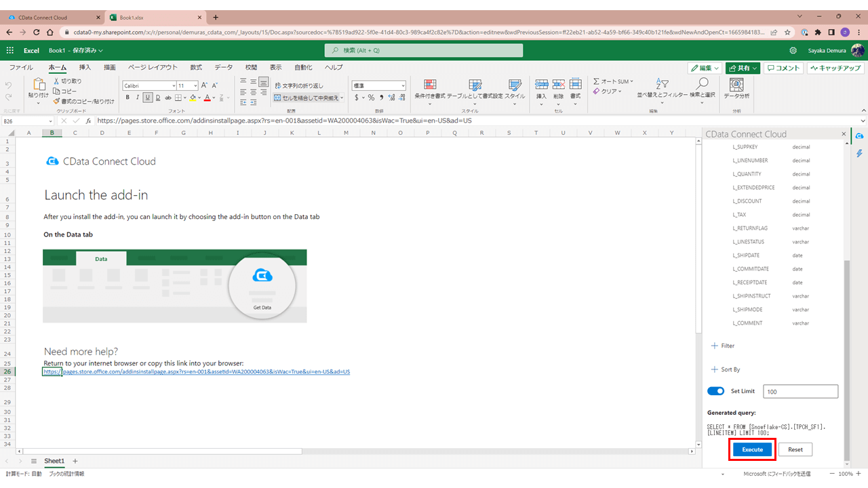Apply percent style number format

(x=371, y=98)
